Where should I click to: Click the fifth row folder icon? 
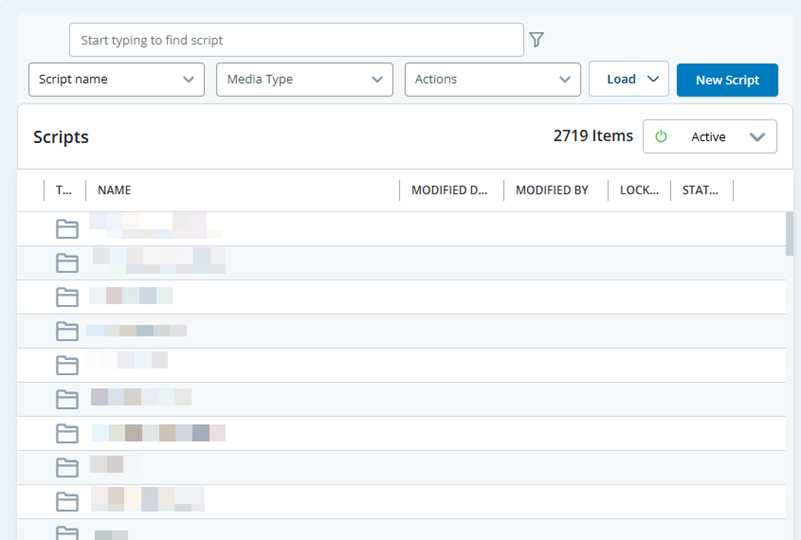(67, 365)
